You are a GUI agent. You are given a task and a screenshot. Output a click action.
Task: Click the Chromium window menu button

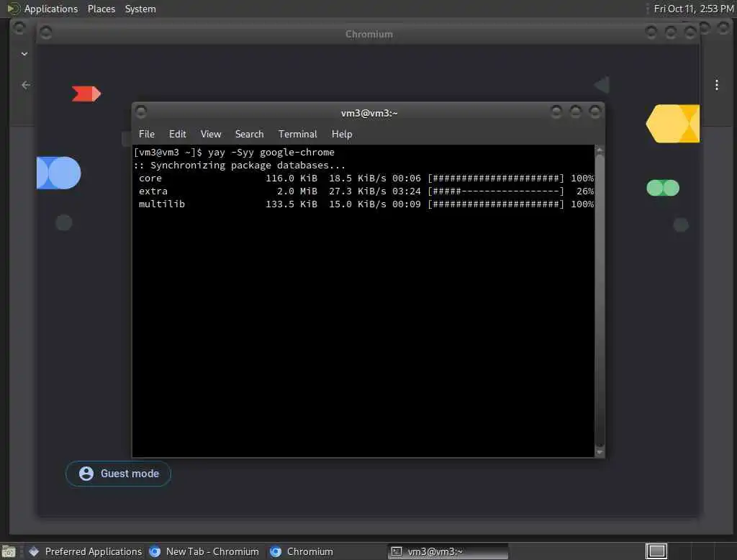tap(45, 33)
